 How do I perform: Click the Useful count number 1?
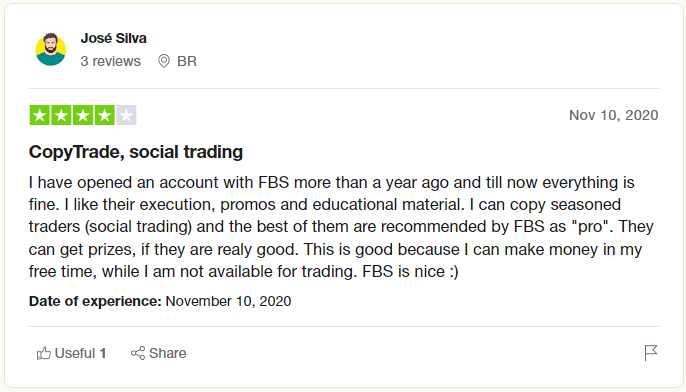pos(103,353)
